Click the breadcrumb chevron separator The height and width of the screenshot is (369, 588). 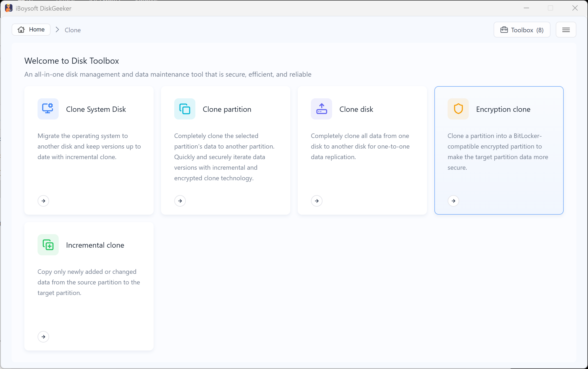[x=57, y=30]
